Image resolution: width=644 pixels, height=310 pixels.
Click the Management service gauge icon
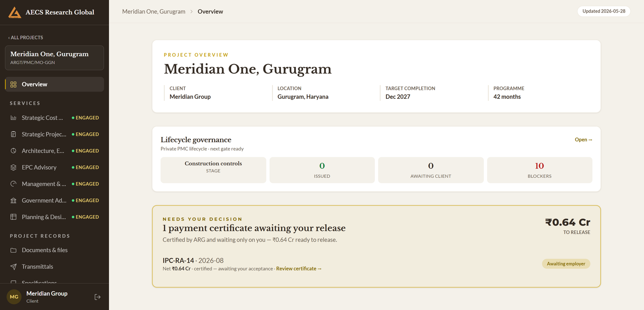point(13,184)
